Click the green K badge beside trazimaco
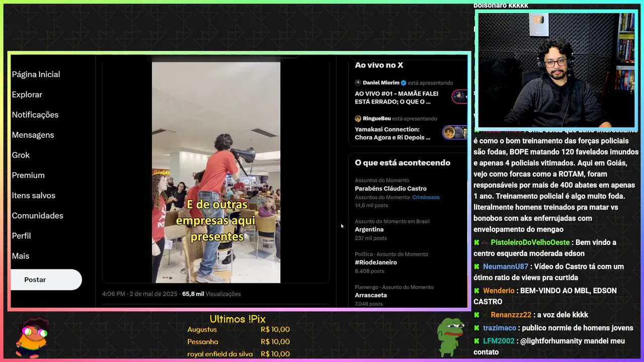 click(476, 328)
